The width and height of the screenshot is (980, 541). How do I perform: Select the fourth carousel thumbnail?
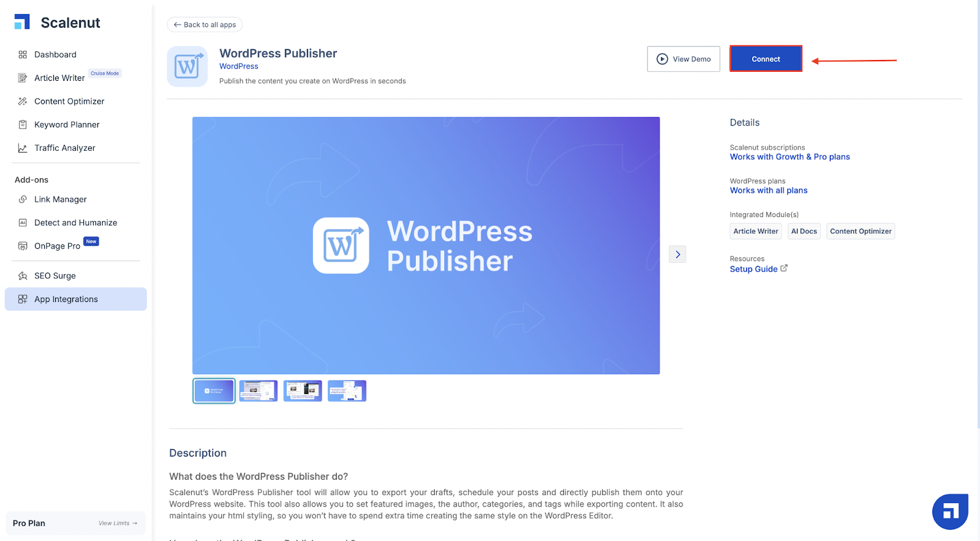pos(347,391)
